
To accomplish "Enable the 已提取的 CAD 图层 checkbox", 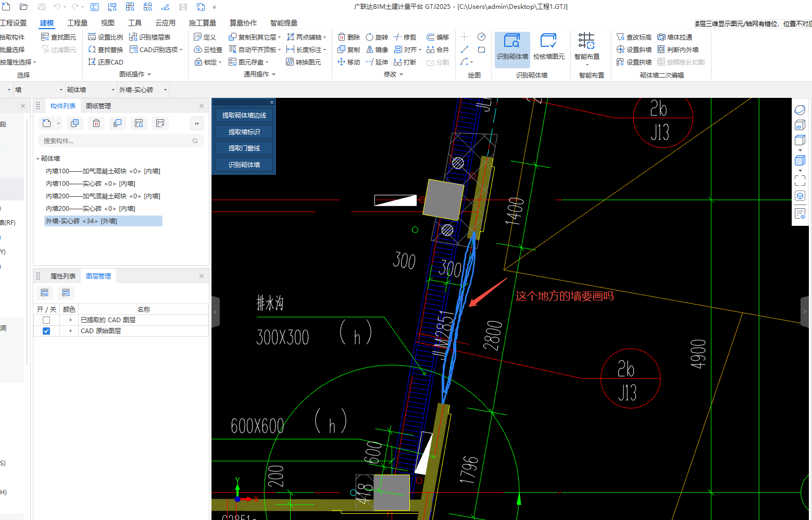I will pos(46,320).
